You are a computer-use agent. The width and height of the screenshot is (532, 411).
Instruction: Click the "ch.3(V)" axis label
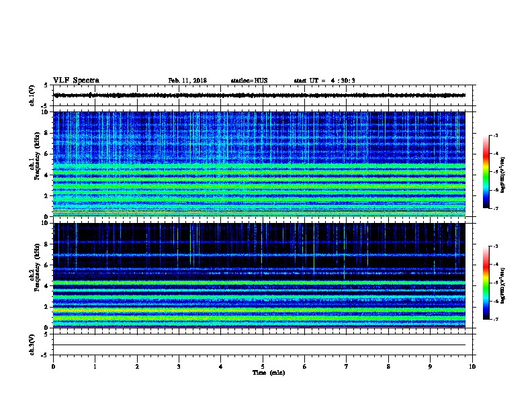tap(32, 345)
